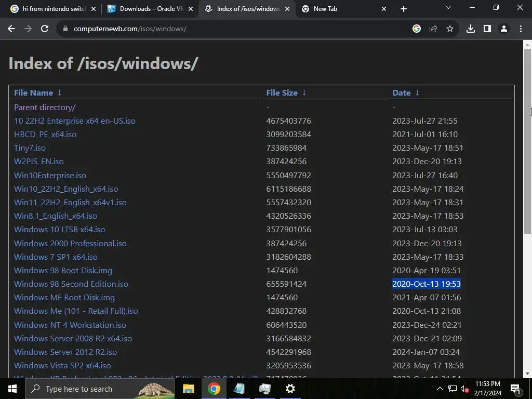Open the Chrome profile avatar icon
Screen dimensions: 532x399
504,29
